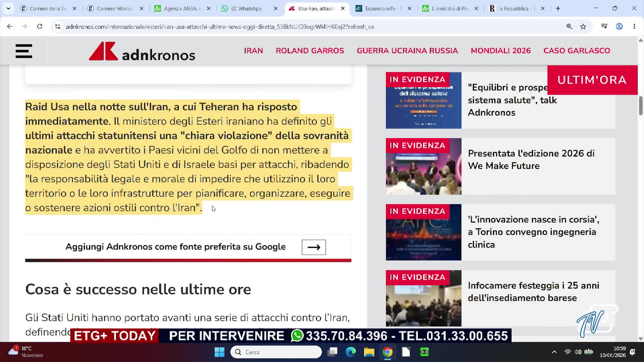
Task: Open the Chrome profile icon
Action: click(x=619, y=26)
